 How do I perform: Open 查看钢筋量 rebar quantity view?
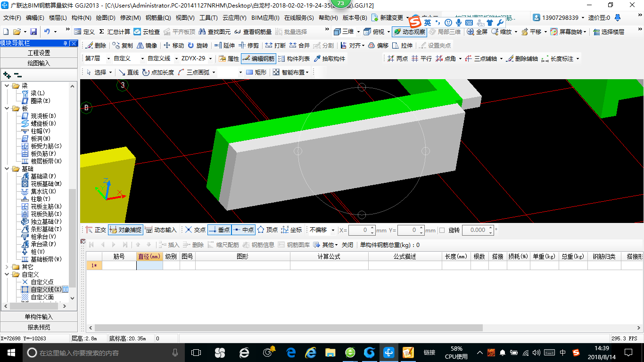coord(253,32)
